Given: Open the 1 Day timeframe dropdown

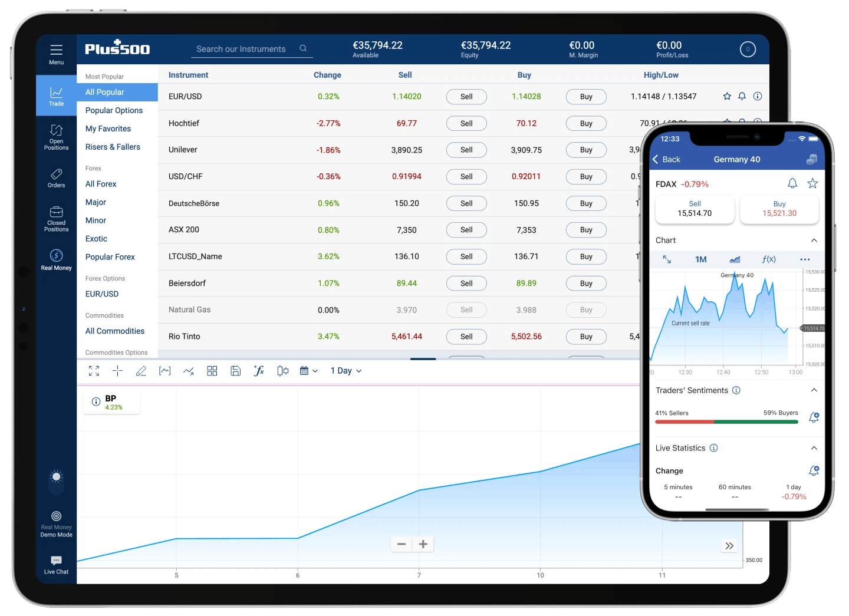Looking at the screenshot, I should pyautogui.click(x=346, y=371).
